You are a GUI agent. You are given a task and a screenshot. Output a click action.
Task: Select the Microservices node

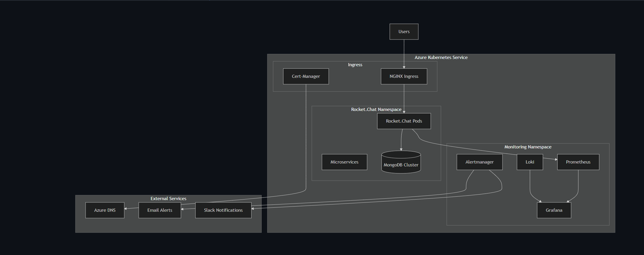click(x=344, y=162)
